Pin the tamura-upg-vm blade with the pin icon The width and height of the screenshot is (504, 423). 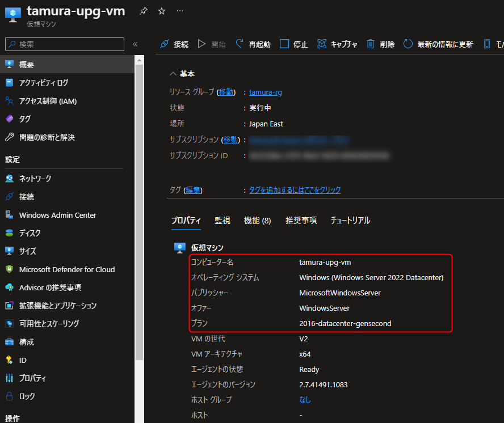click(x=144, y=11)
